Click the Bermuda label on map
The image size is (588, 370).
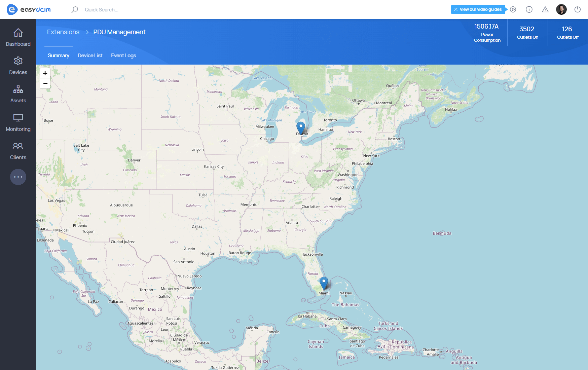click(442, 233)
